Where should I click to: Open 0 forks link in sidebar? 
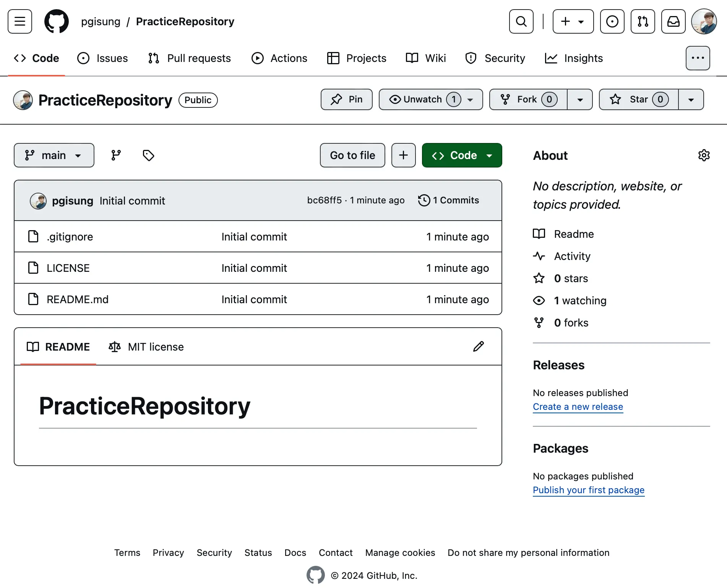pyautogui.click(x=561, y=323)
